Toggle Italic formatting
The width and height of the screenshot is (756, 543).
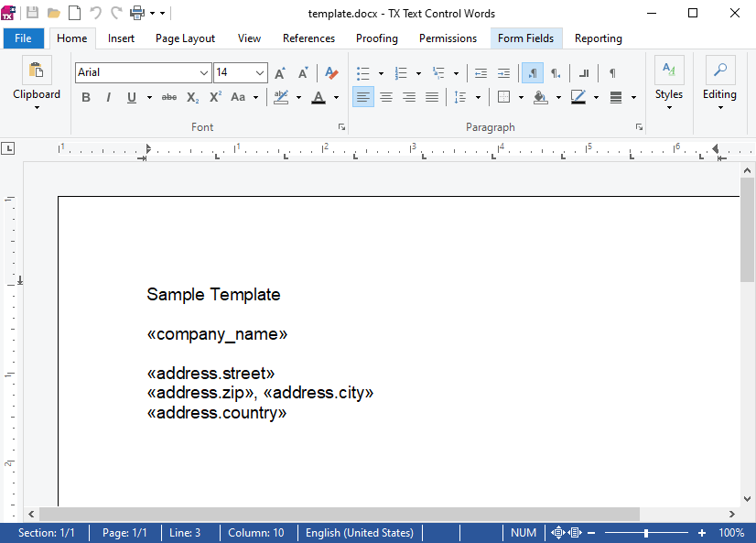(x=109, y=97)
